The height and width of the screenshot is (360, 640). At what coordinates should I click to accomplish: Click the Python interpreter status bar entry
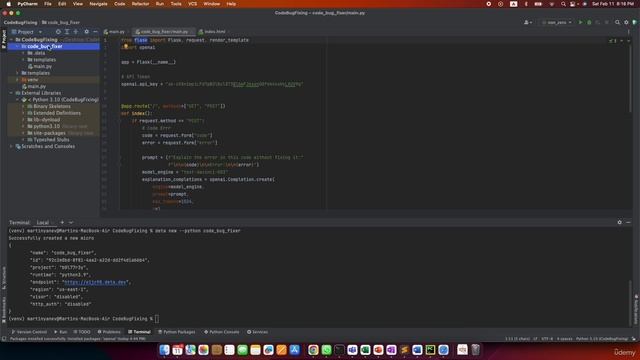click(x=602, y=339)
